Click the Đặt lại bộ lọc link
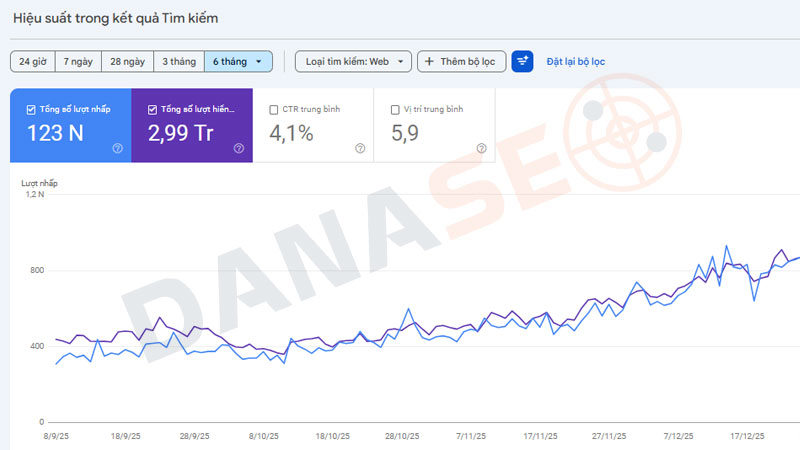 tap(575, 62)
